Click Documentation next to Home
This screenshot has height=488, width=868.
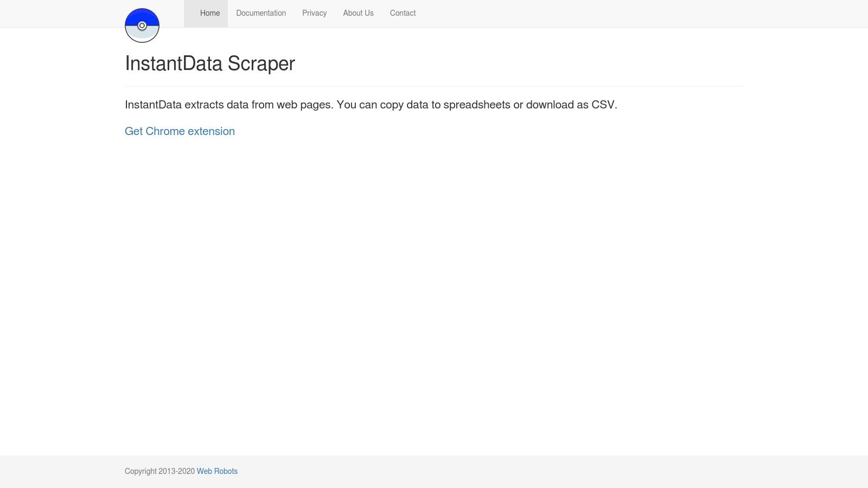[261, 13]
